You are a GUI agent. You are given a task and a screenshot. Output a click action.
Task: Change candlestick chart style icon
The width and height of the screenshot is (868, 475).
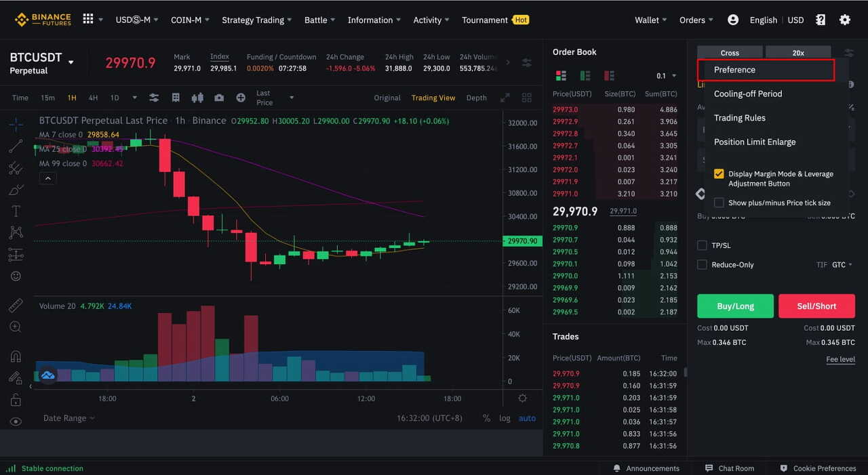tap(197, 98)
